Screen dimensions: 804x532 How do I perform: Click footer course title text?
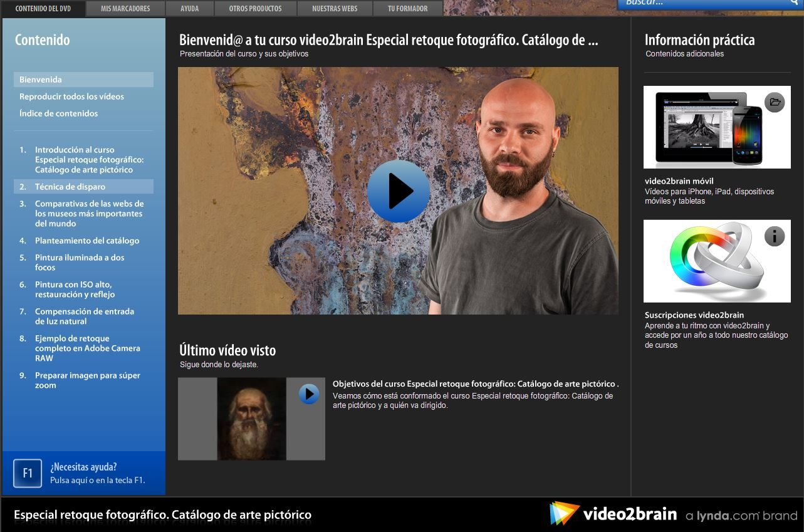point(162,515)
